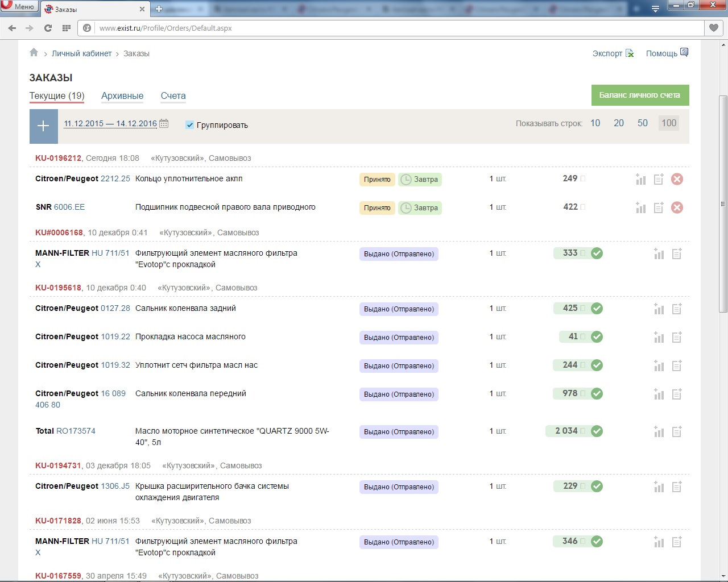This screenshot has height=582, width=728.
Task: Switch to the Счета tab
Action: click(173, 96)
